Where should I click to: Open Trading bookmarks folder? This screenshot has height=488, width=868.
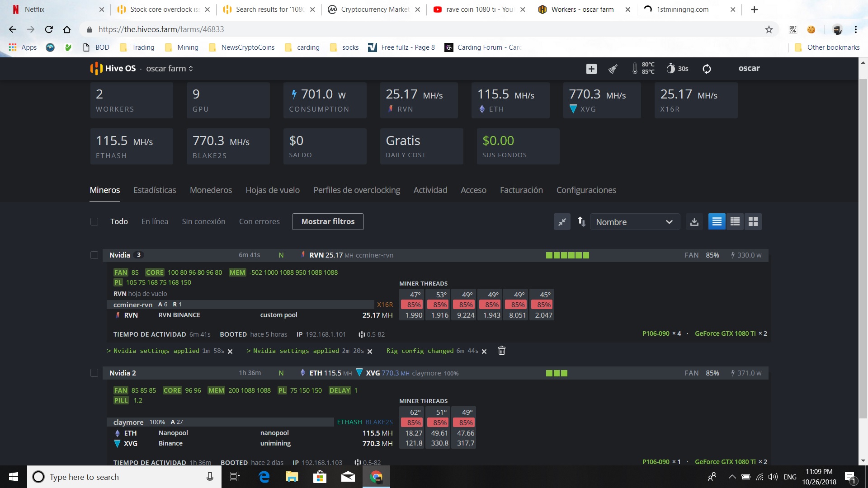[137, 47]
